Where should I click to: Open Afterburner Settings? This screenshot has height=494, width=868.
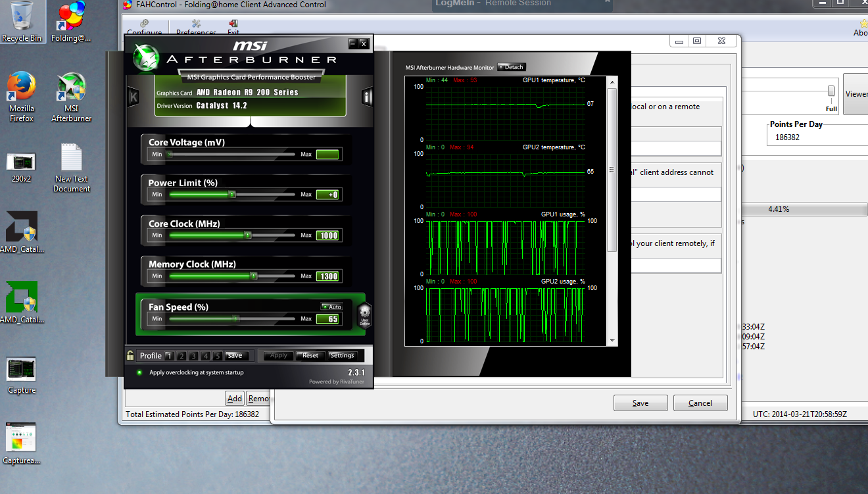tap(342, 355)
